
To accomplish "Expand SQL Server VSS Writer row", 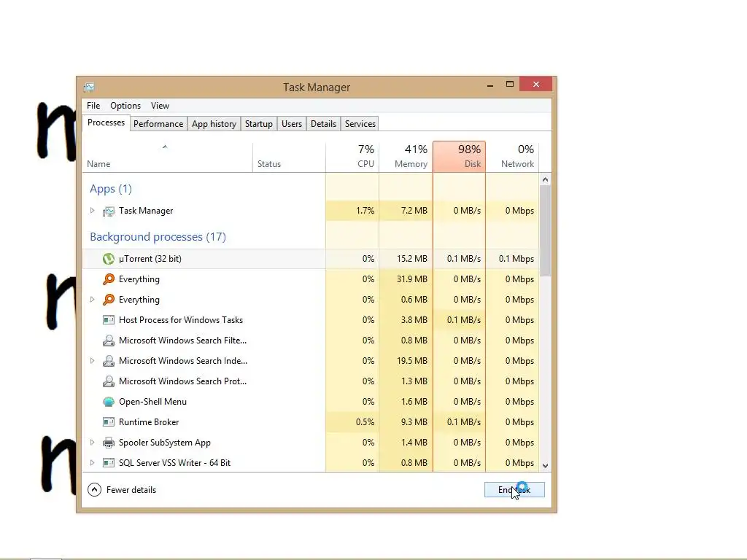I will (92, 463).
